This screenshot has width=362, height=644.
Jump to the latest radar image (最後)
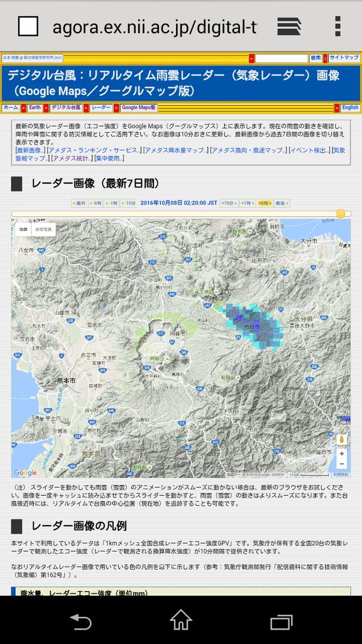(x=281, y=203)
